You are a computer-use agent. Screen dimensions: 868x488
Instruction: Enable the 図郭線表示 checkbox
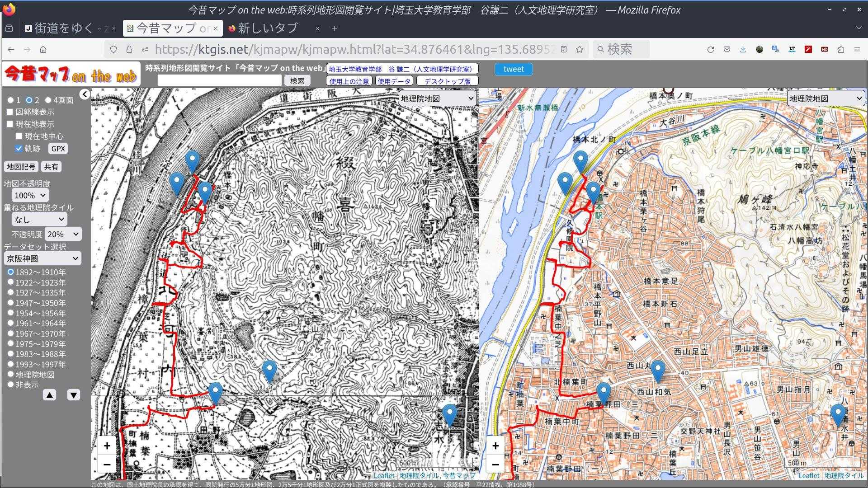pyautogui.click(x=9, y=112)
